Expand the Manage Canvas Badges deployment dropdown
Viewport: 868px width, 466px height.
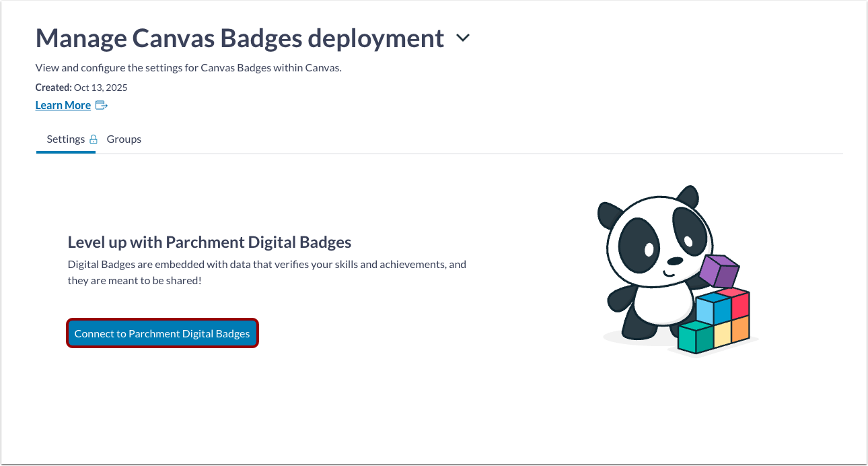pos(462,38)
